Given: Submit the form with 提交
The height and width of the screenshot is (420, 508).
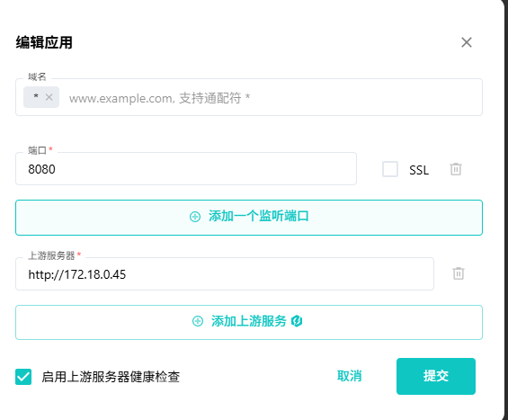Looking at the screenshot, I should click(x=436, y=376).
